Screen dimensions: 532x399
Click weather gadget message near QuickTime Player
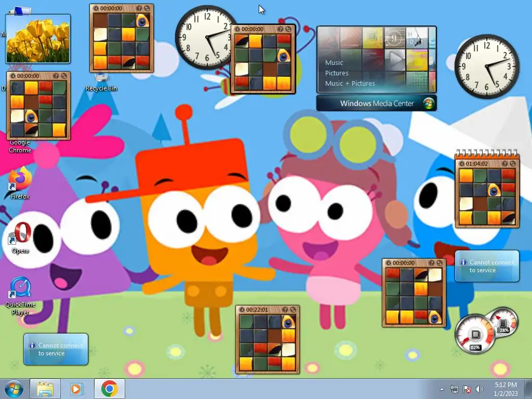click(x=56, y=349)
